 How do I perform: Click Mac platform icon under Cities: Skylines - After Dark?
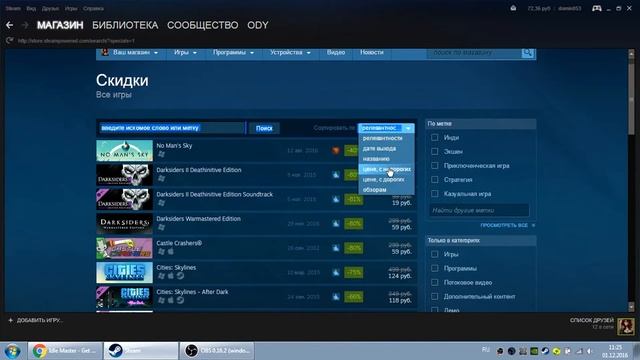click(x=171, y=300)
